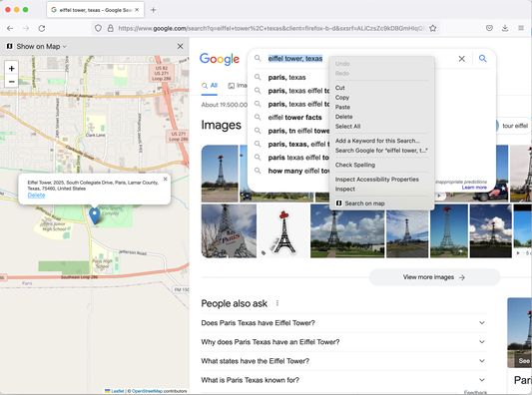This screenshot has width=532, height=395.
Task: Open a new browser tab
Action: click(154, 10)
